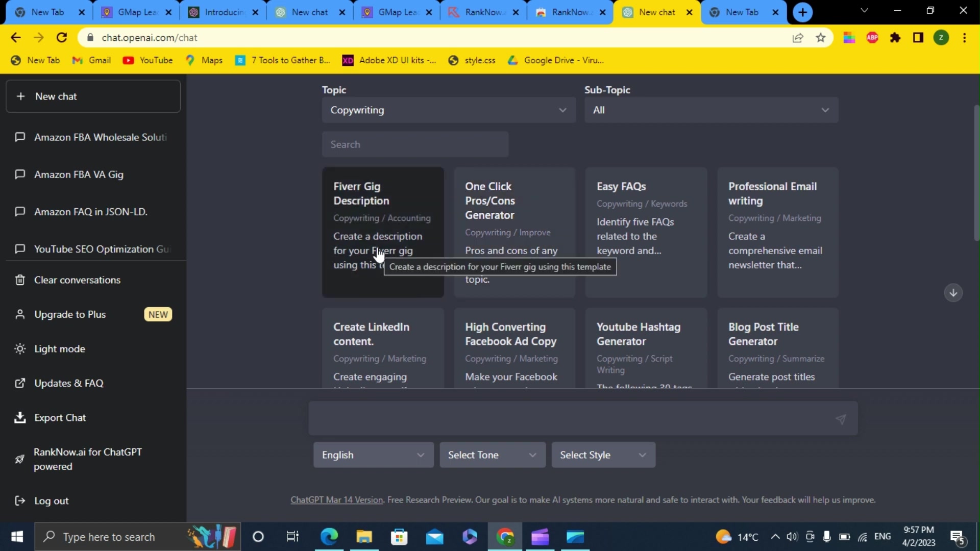Open the Extensions puzzle piece icon
Image resolution: width=980 pixels, height=551 pixels.
[x=895, y=38]
